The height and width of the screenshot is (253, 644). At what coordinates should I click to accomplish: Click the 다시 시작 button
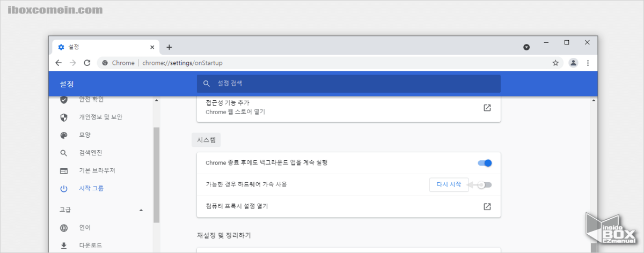click(449, 184)
